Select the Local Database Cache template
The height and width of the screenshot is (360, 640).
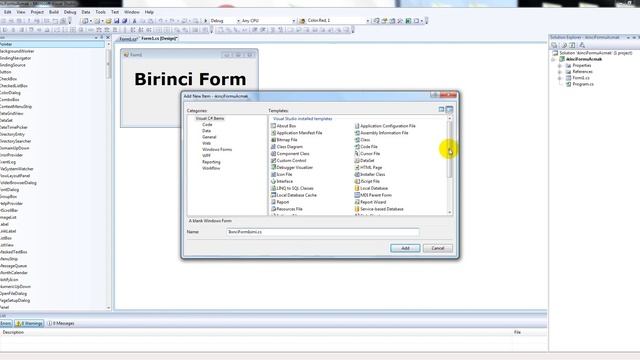(x=294, y=195)
